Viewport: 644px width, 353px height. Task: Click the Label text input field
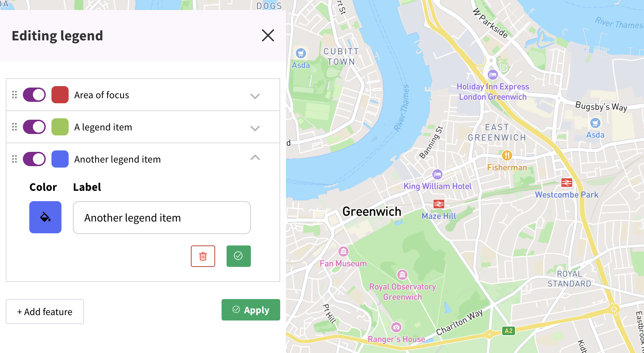(162, 218)
